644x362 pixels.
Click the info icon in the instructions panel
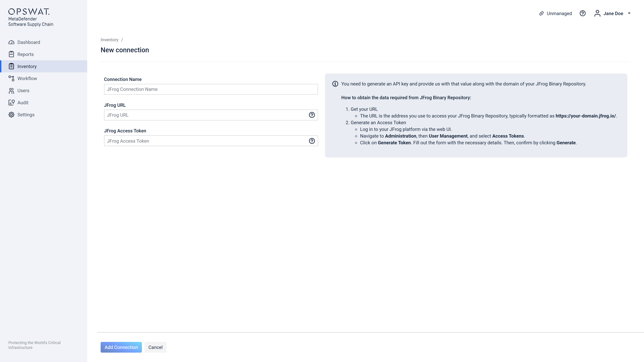(335, 84)
